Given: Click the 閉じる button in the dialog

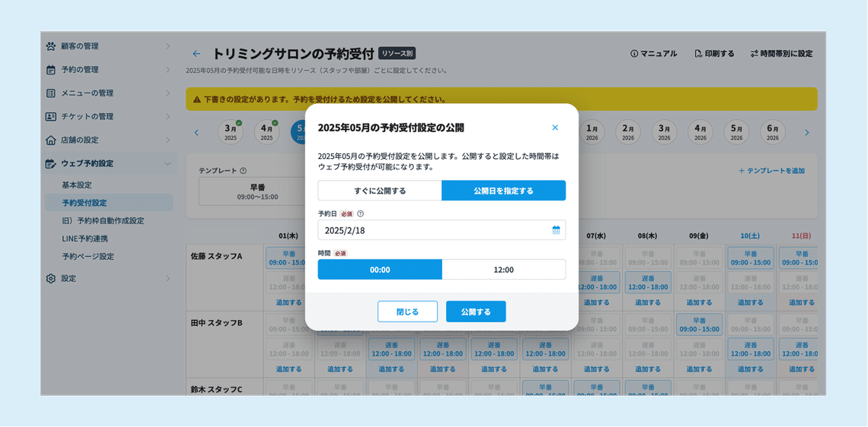Looking at the screenshot, I should 407,311.
